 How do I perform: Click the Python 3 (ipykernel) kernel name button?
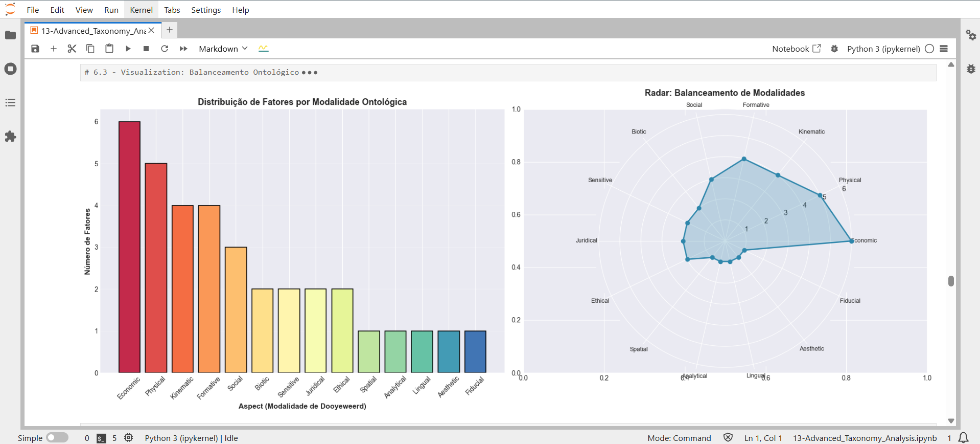click(883, 49)
